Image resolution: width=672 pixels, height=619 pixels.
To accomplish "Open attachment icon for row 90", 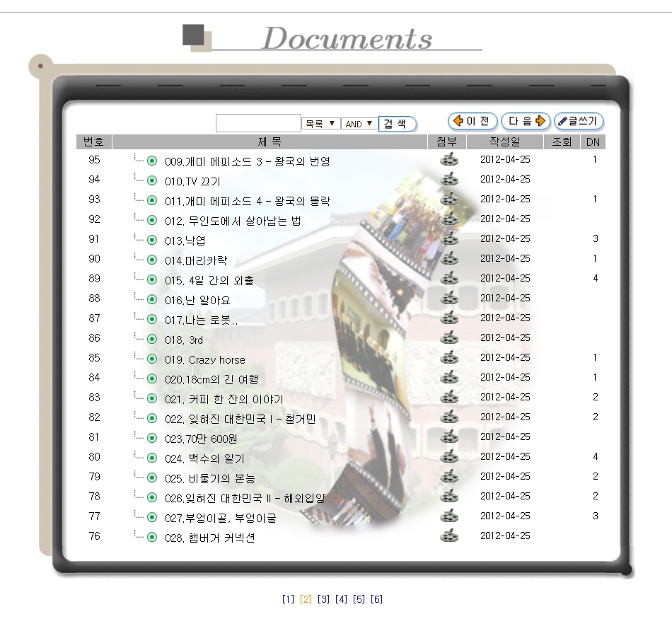I will pos(449,258).
